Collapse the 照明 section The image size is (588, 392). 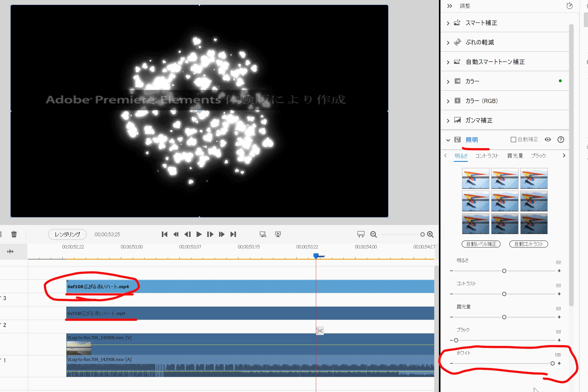click(x=448, y=140)
